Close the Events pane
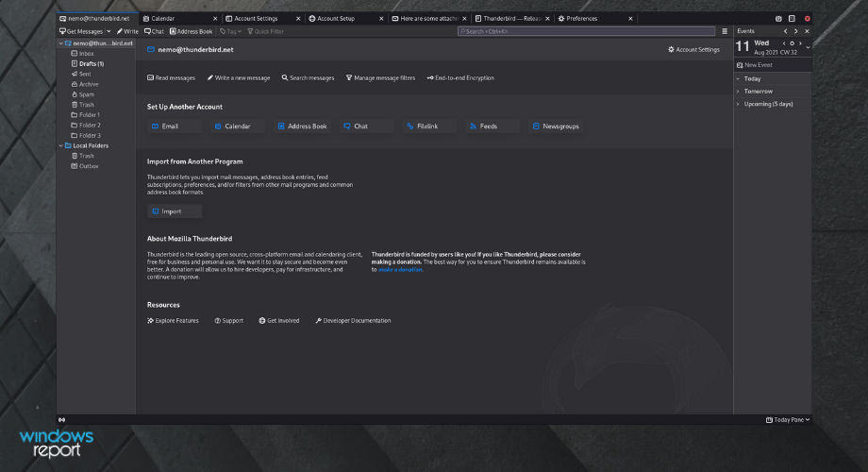The image size is (868, 472). [807, 31]
